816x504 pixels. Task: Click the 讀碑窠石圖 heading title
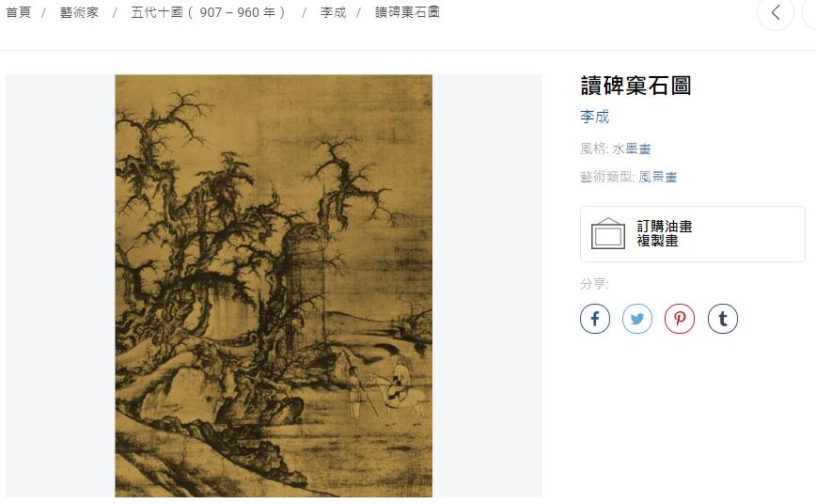click(x=636, y=86)
